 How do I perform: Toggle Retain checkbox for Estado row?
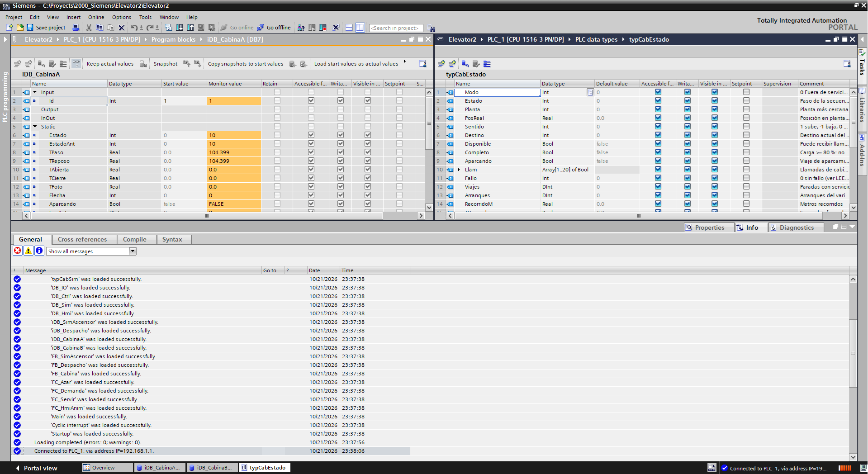[x=277, y=135]
